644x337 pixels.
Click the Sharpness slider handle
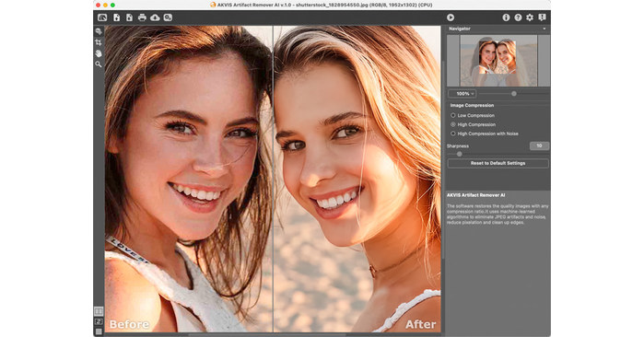460,154
